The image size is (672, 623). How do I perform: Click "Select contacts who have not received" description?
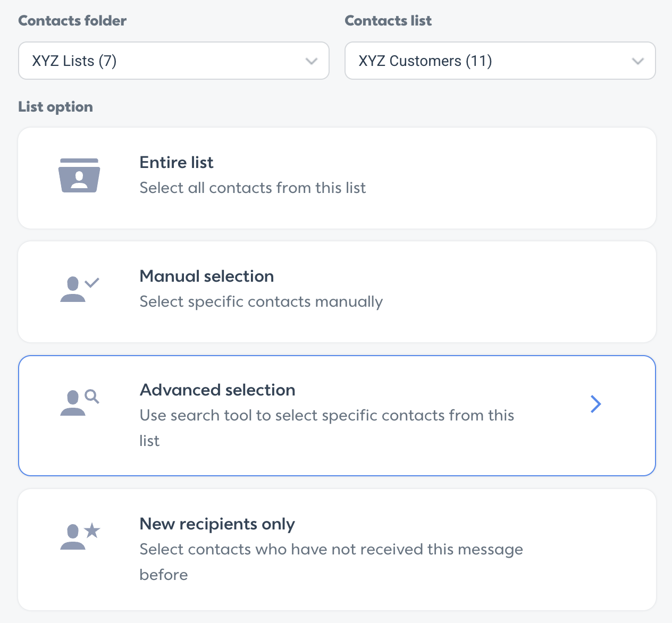pyautogui.click(x=331, y=562)
